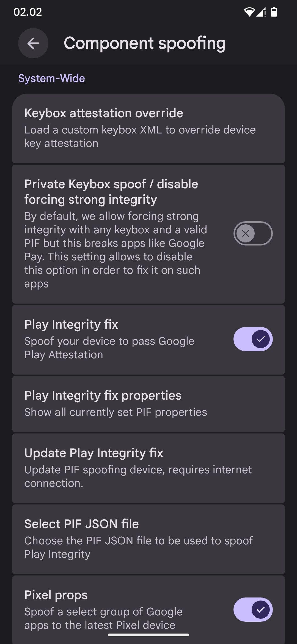Enable Private Keybox spoof toggle
297x644 pixels.
tap(253, 233)
